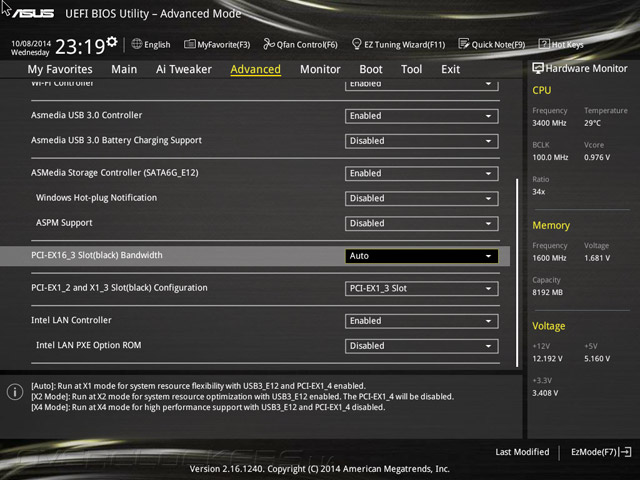The width and height of the screenshot is (640, 480).
Task: Open the Wi-Fi Controller dropdown at top
Action: pyautogui.click(x=421, y=85)
